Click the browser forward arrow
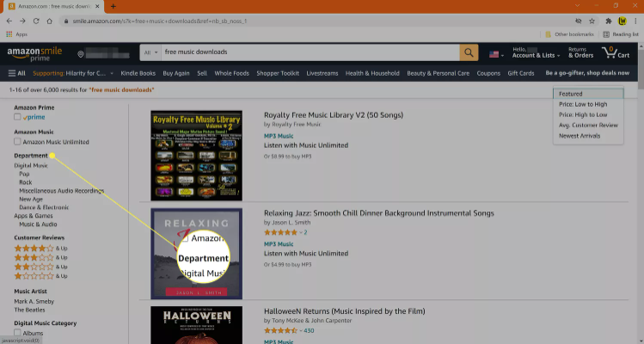Screen dimensions: 644x344 (22, 21)
